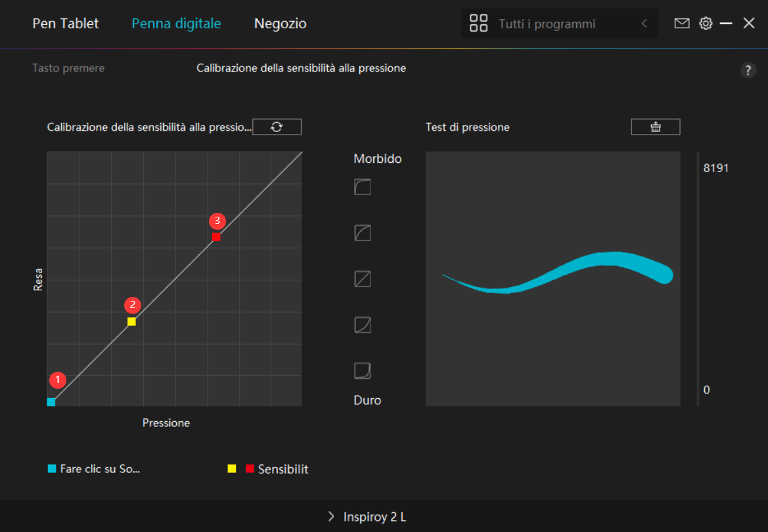
Task: Select the linear pressure curve preset
Action: (363, 278)
